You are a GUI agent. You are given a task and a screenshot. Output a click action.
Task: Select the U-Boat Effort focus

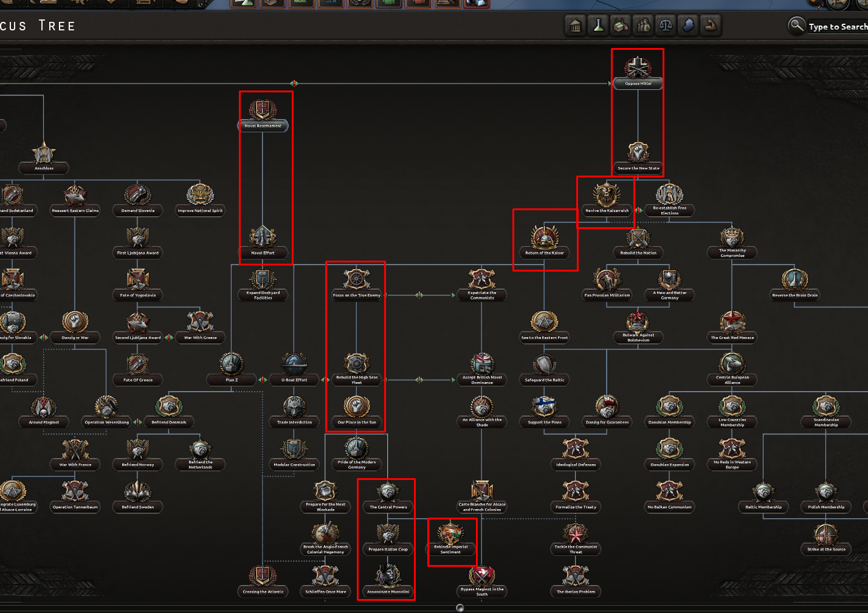(294, 369)
